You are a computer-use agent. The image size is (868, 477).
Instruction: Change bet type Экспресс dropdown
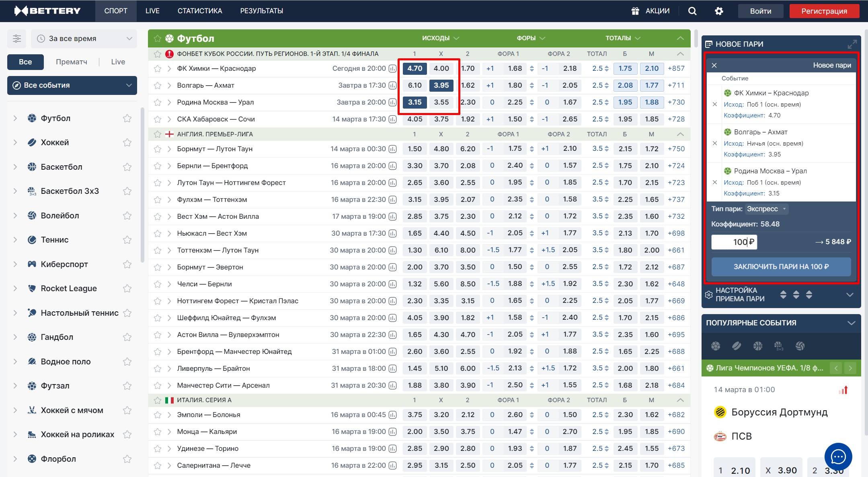[x=766, y=209]
